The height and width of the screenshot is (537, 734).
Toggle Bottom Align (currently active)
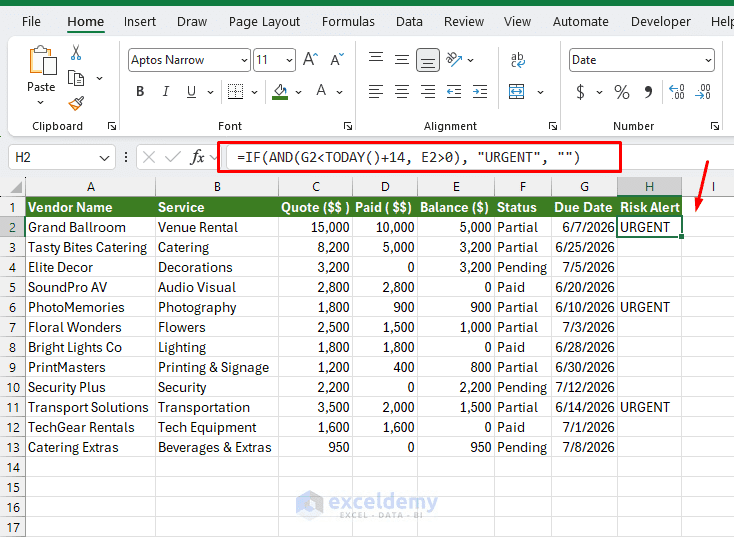point(428,60)
